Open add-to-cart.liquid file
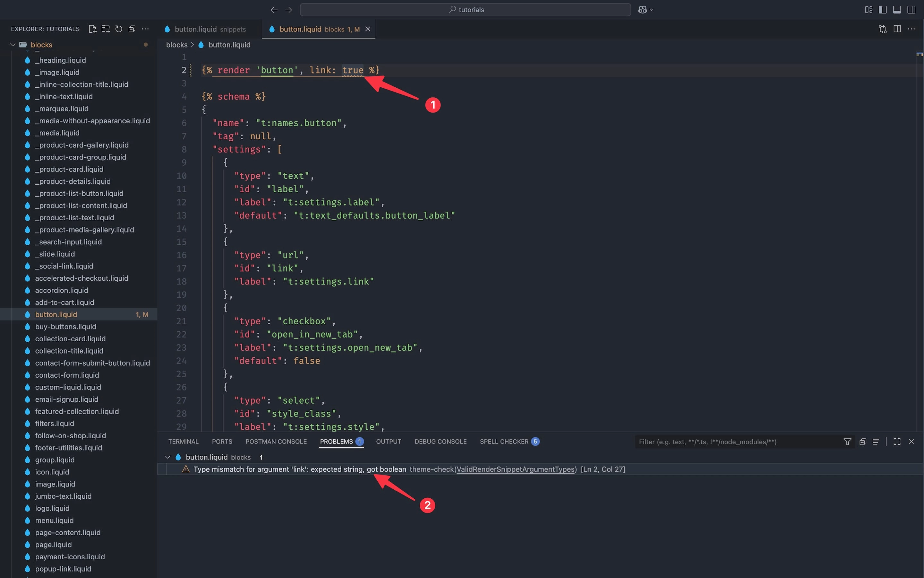The image size is (924, 578). click(x=64, y=302)
